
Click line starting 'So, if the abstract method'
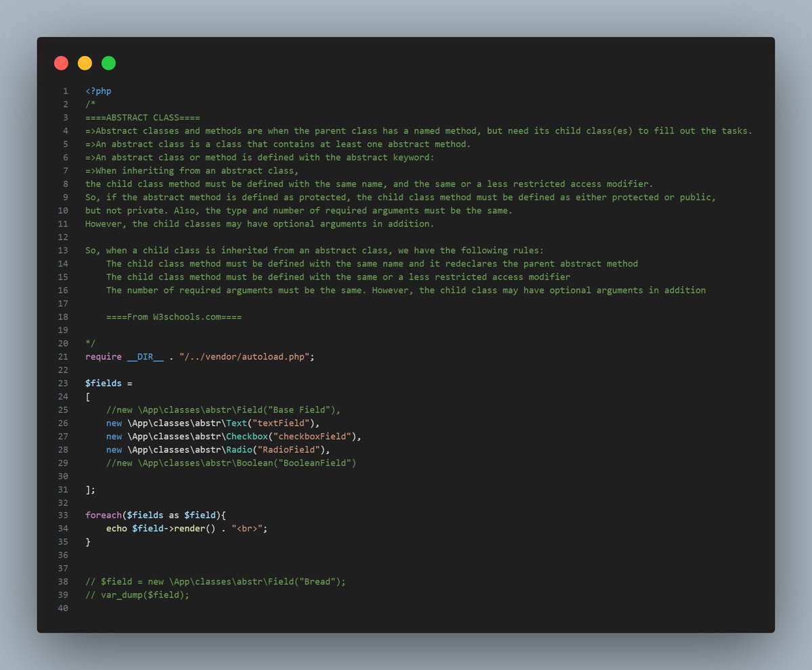click(x=401, y=197)
